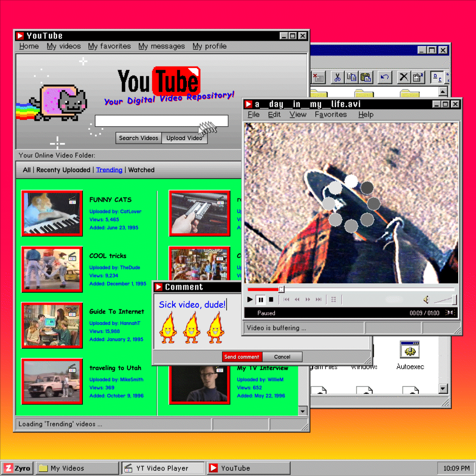Click the Undo arrow in the explorer toolbar
This screenshot has width=476, height=476.
click(384, 77)
